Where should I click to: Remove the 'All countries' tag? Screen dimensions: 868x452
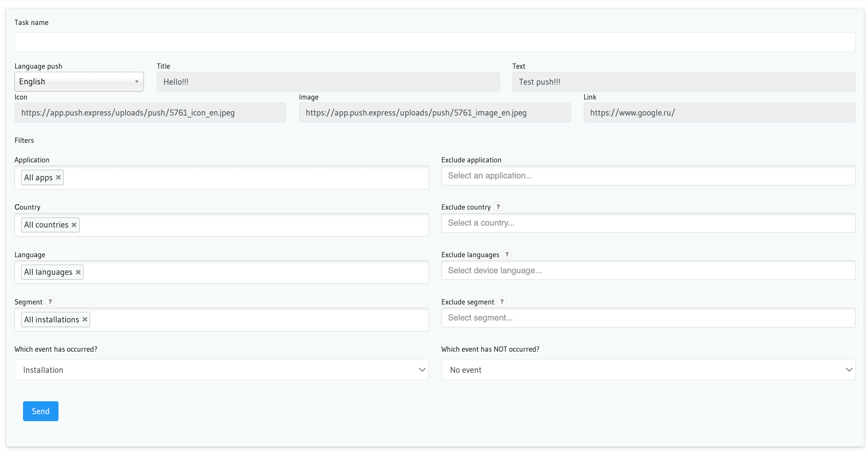pos(74,225)
